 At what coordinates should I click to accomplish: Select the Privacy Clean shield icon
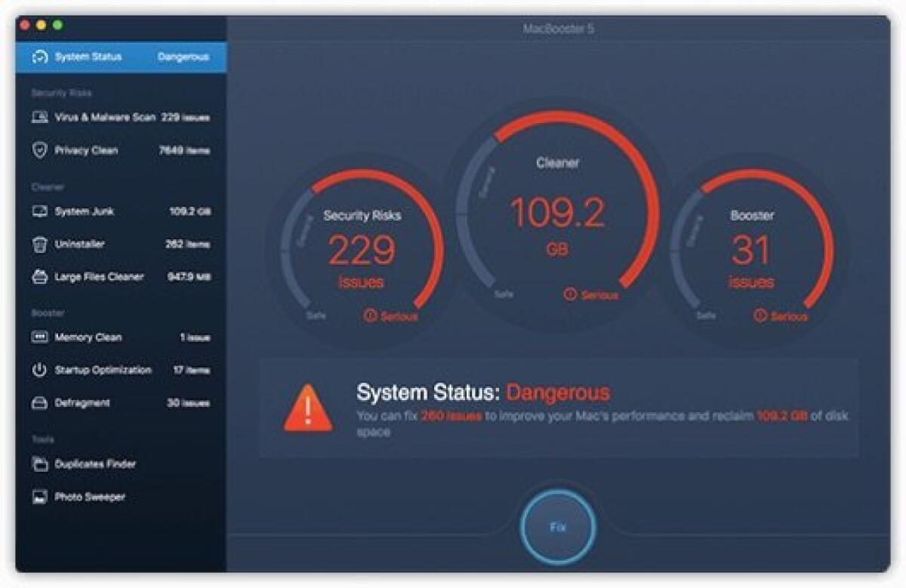pos(40,150)
